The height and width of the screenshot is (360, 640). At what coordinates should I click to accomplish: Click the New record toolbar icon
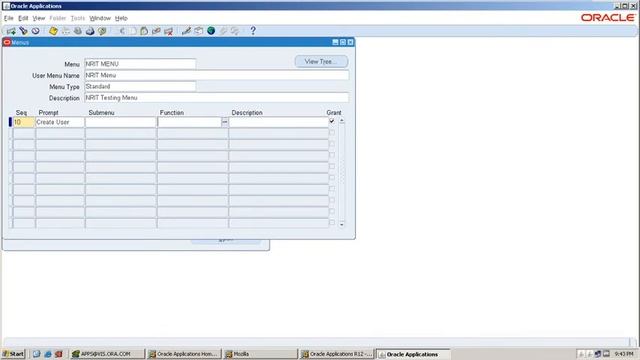point(11,31)
